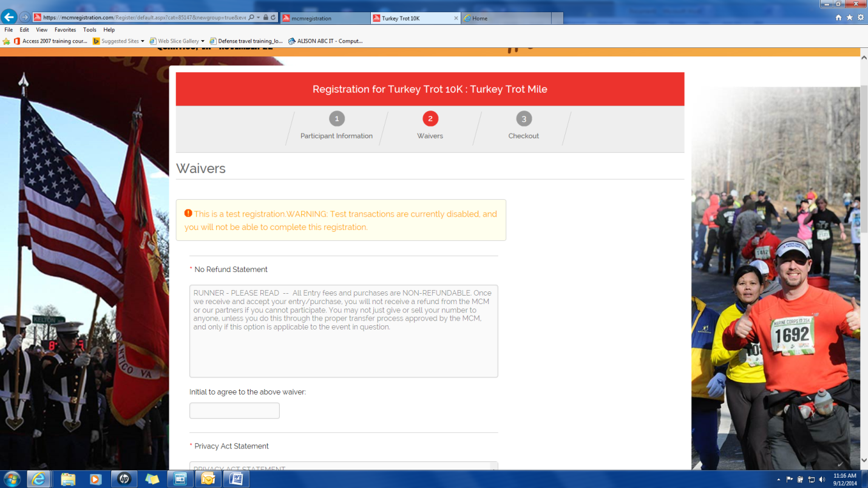Open Sticky Notes from the taskbar
The width and height of the screenshot is (868, 488).
[152, 479]
